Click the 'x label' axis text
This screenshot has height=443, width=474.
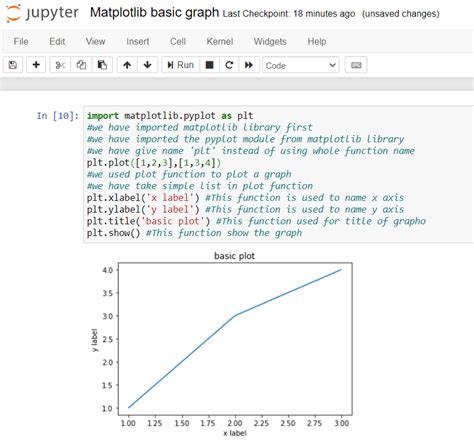[x=235, y=433]
